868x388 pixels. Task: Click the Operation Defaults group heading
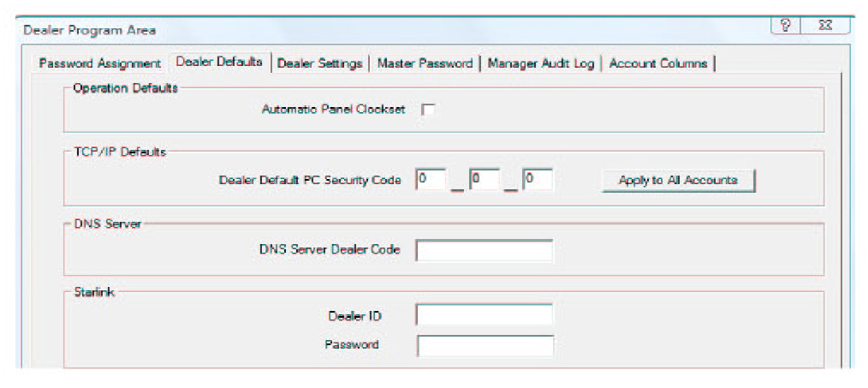click(x=126, y=87)
